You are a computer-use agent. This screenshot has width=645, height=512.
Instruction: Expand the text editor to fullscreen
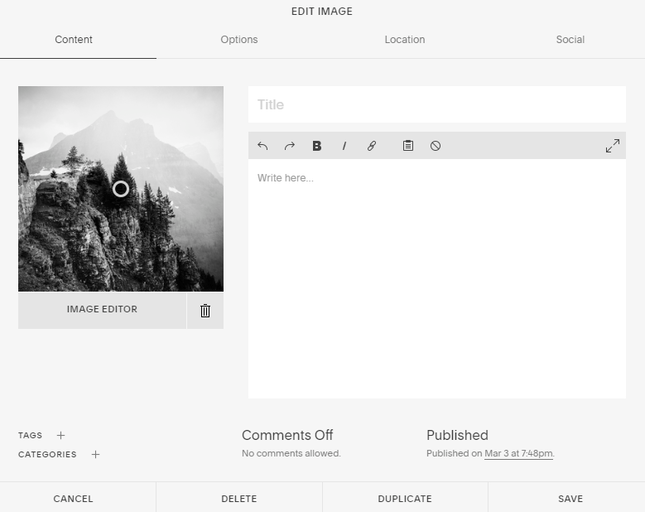click(612, 146)
